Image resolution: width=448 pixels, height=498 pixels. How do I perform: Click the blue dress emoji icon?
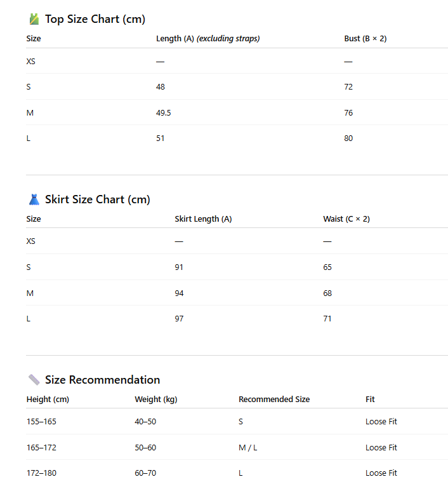(34, 199)
